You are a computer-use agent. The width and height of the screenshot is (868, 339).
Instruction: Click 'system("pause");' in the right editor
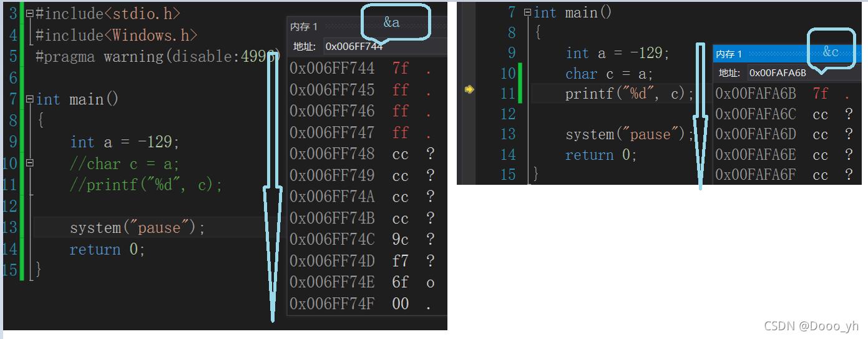click(x=630, y=135)
